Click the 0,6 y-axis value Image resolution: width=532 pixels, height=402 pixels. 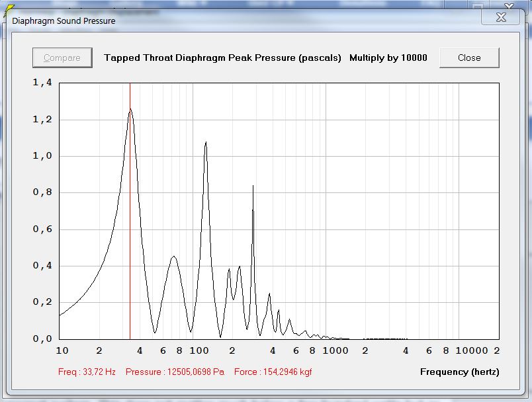(42, 229)
